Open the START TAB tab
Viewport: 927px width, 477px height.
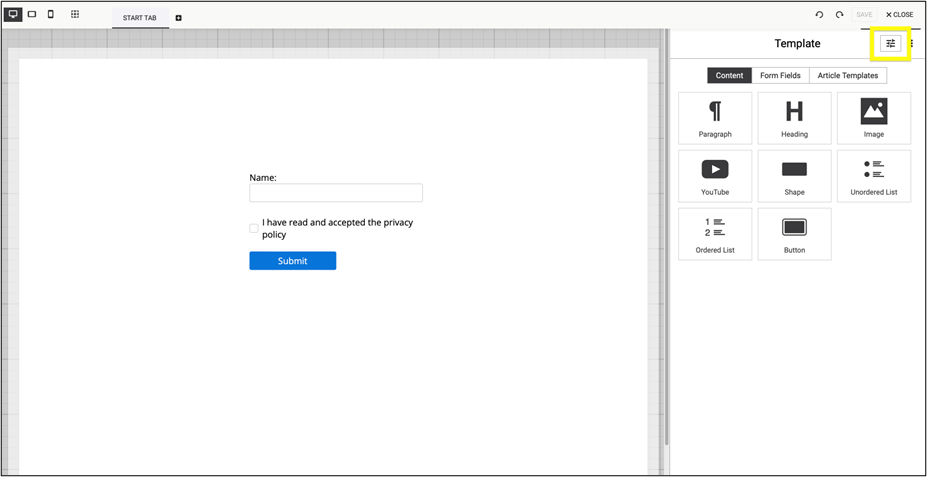tap(140, 18)
